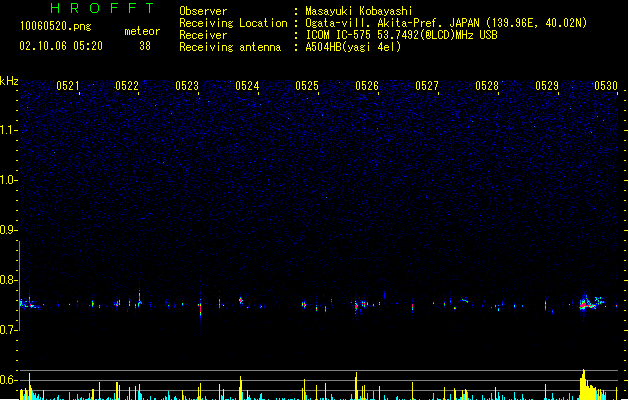Screen dimensions: 629x400
Task: Click the 0525 time marker
Action: (x=307, y=86)
